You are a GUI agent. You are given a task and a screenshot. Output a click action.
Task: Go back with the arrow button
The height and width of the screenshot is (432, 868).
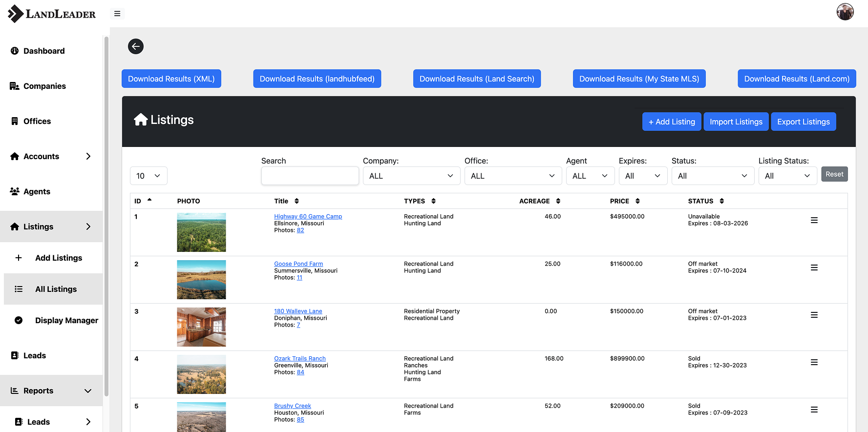click(x=136, y=46)
